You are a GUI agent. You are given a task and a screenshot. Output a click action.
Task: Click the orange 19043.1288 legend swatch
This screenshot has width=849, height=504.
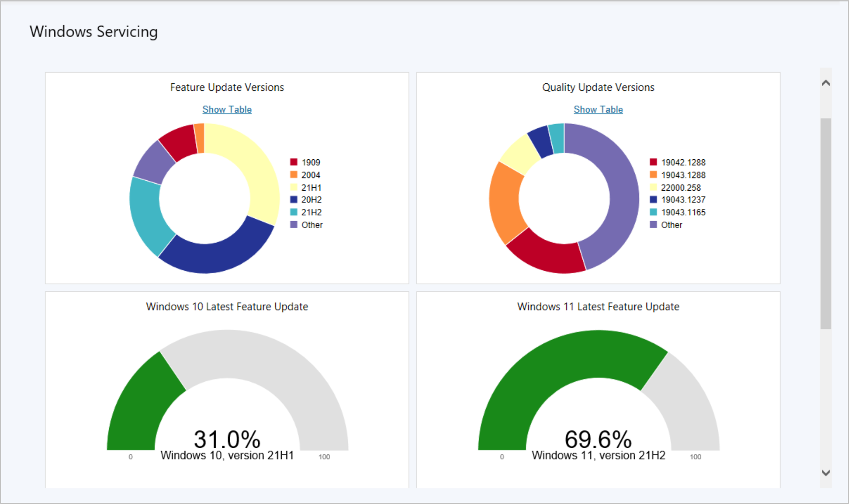pos(654,175)
